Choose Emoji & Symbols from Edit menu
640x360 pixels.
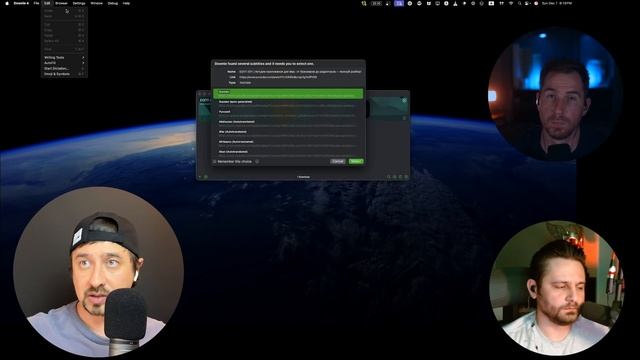pos(64,74)
